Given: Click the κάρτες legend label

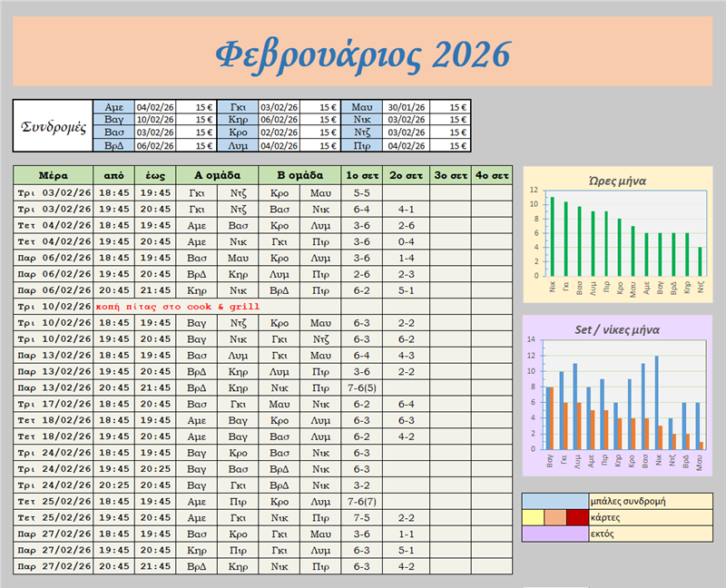Looking at the screenshot, I should (x=650, y=517).
